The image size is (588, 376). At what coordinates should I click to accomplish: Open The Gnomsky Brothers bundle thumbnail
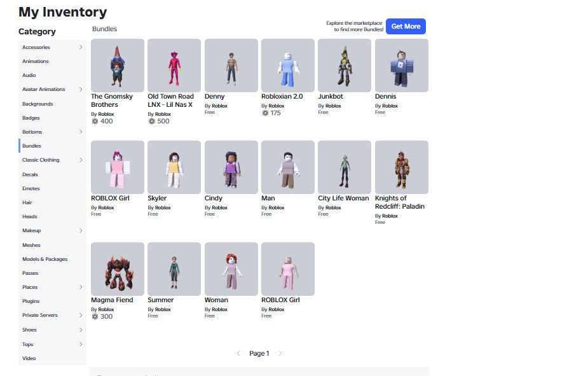[118, 66]
